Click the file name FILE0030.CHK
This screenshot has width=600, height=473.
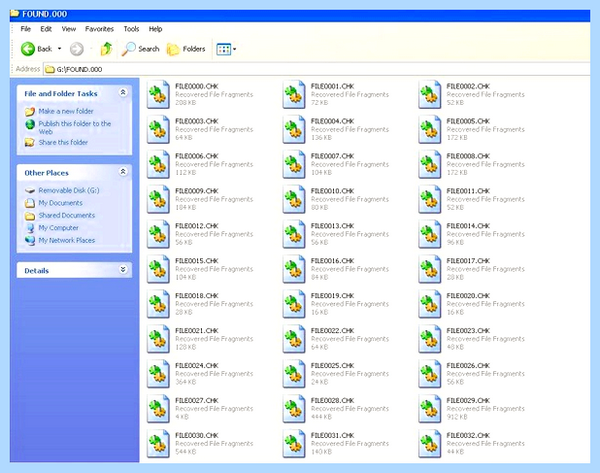click(x=197, y=435)
